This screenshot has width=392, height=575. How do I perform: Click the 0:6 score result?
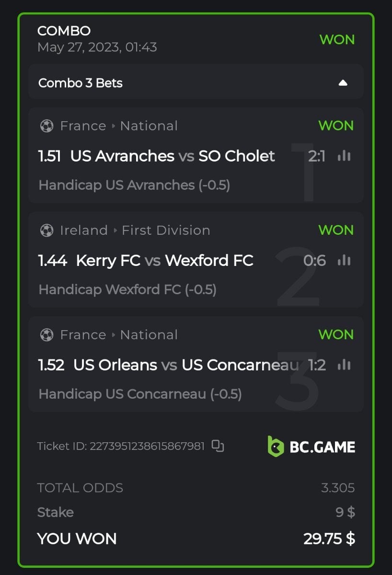[314, 261]
